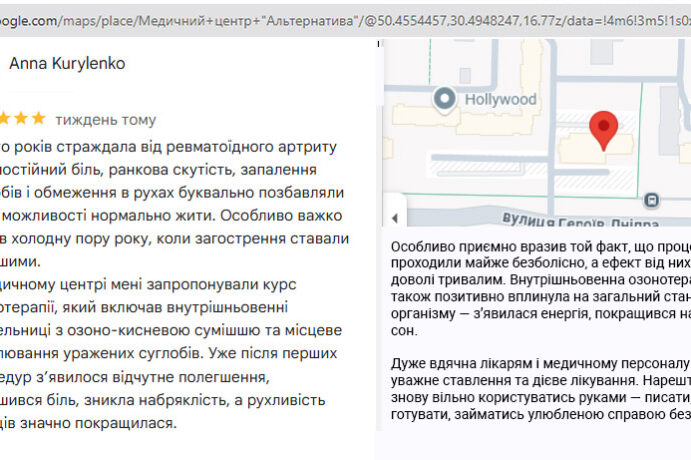Open reviewer Anna Kurylenko's profile
Viewport: 691px width, 460px height.
click(x=67, y=63)
